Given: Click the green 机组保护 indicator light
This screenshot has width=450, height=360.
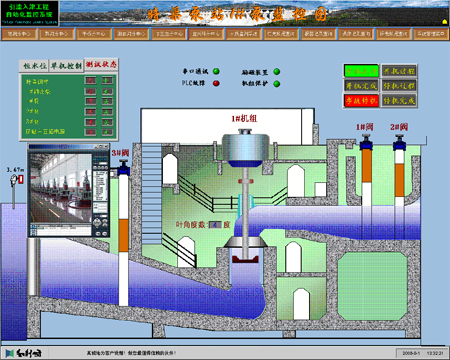Looking at the screenshot, I should pos(277,84).
